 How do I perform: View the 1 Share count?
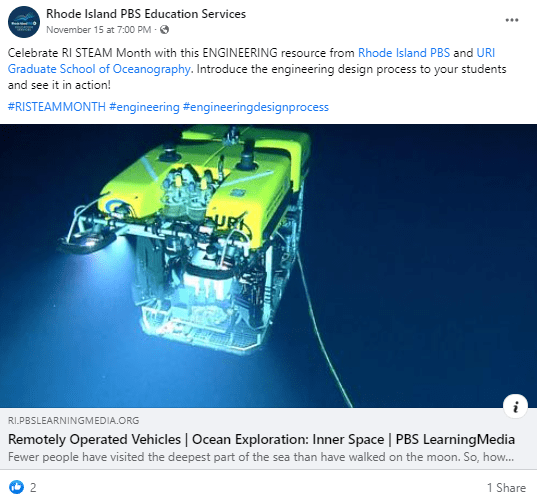506,487
